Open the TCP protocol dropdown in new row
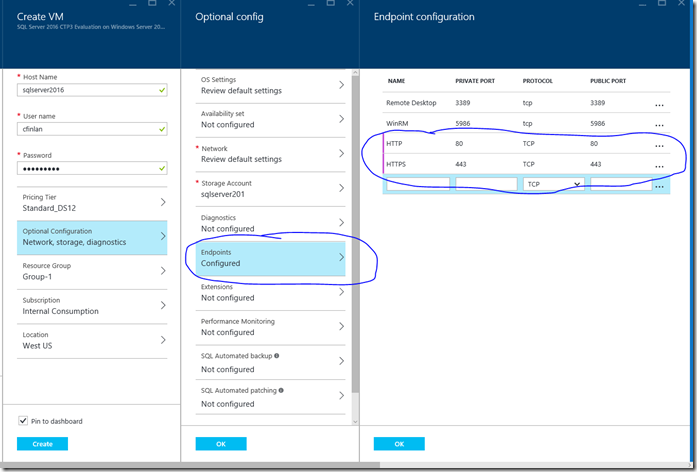The height and width of the screenshot is (472, 697). 552,185
